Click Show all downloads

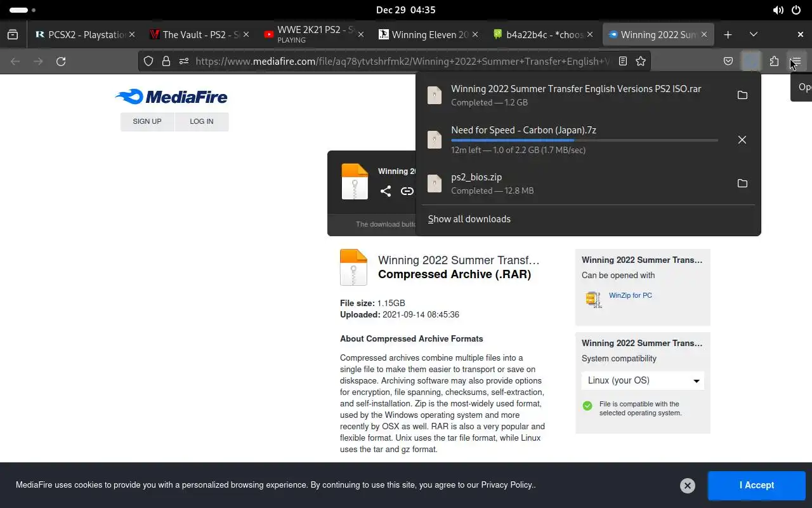469,219
